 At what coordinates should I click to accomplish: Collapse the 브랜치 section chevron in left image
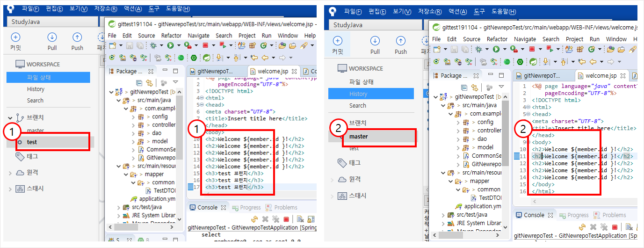coord(10,117)
